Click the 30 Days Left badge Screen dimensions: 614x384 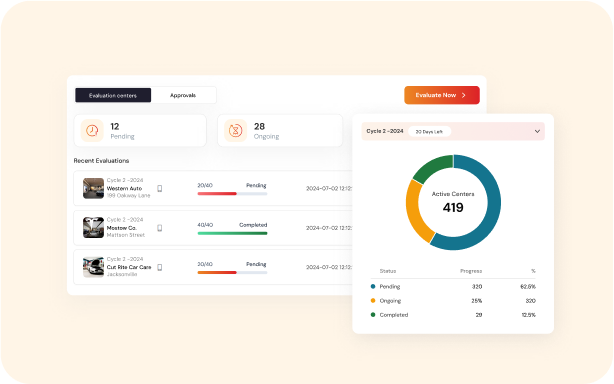429,132
